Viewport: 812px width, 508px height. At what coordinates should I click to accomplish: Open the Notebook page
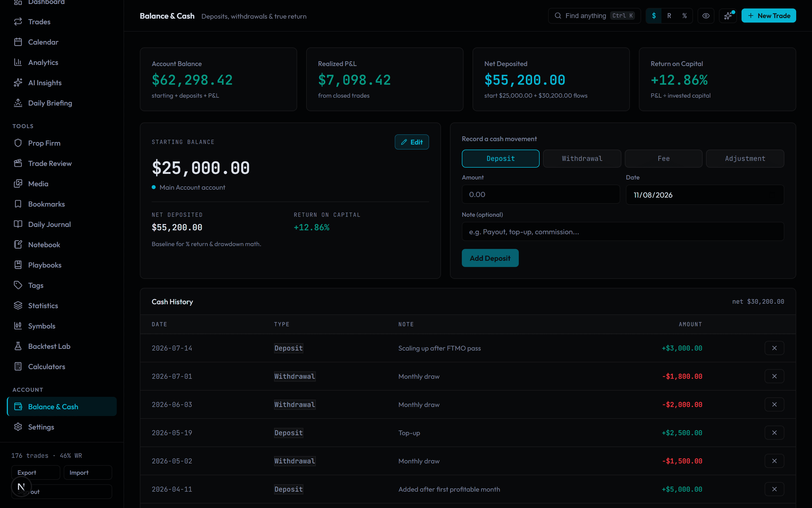click(62, 245)
